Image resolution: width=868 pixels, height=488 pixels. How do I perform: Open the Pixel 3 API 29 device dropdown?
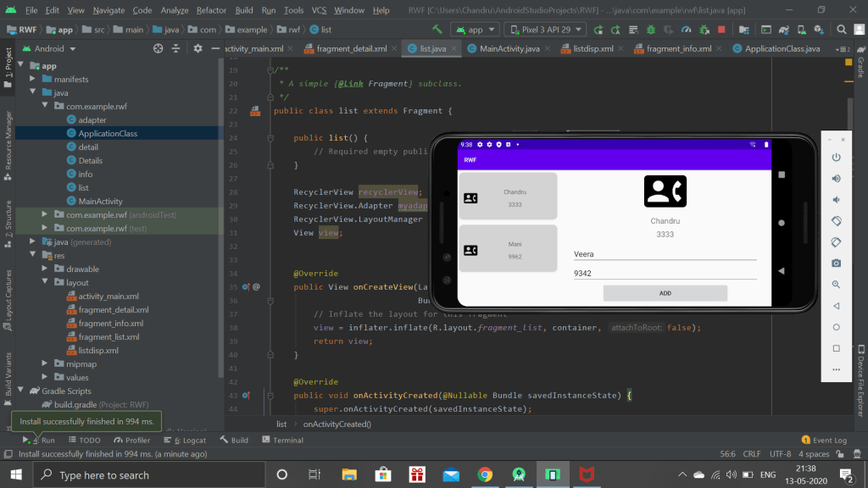point(545,29)
